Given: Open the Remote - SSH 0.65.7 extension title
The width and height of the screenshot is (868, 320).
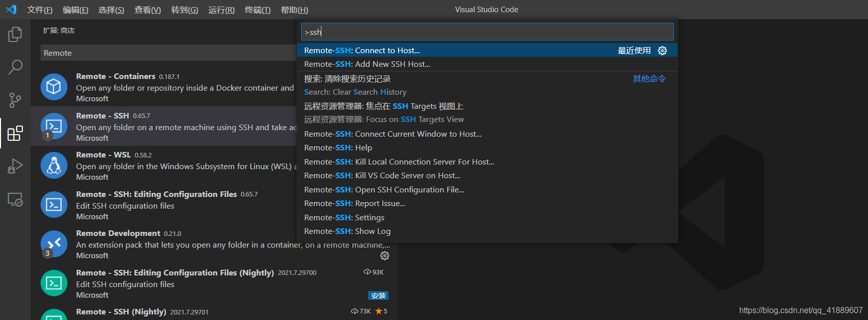Looking at the screenshot, I should tap(102, 116).
